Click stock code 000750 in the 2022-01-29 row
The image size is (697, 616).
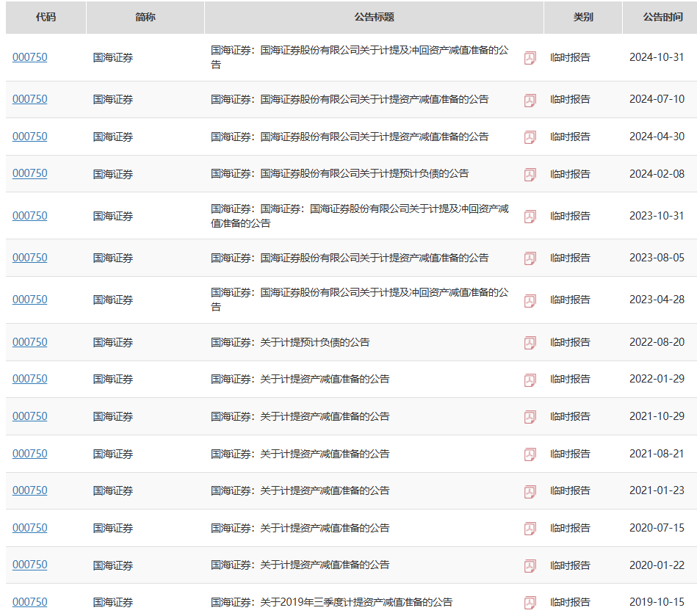point(30,379)
